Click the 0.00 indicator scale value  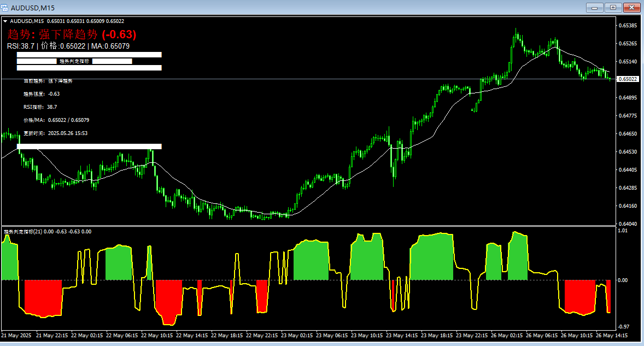(623, 280)
